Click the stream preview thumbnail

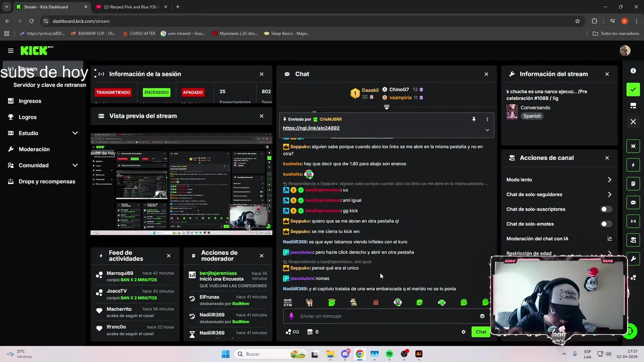coord(181,184)
